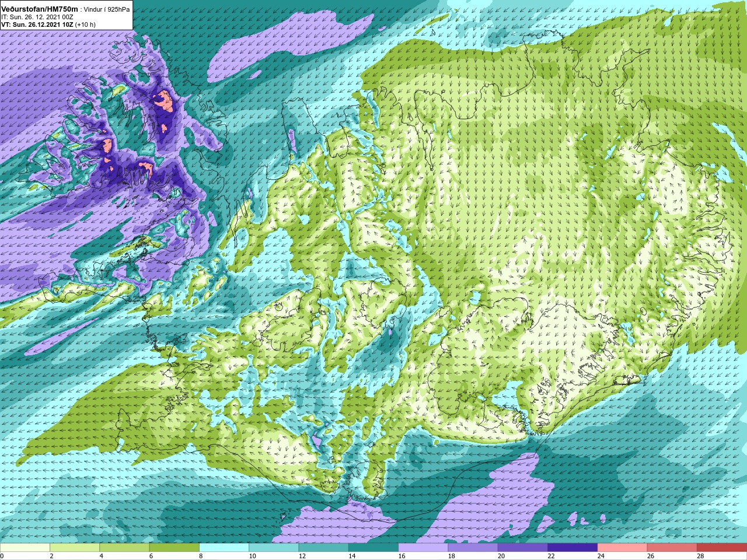Pick the dark indigo 22–24 legend swatch
Viewport: 747px width, 560px height.
click(573, 548)
